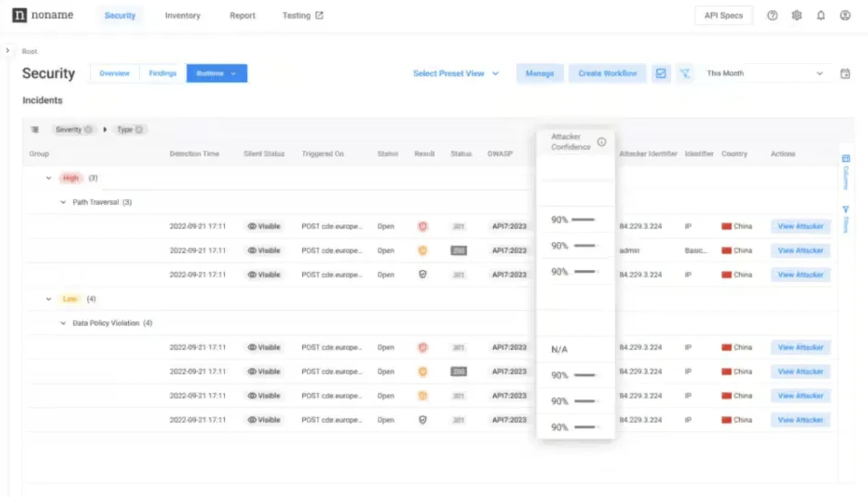Switch to the Inventory menu item
Screen dimensions: 868x497
click(x=182, y=15)
